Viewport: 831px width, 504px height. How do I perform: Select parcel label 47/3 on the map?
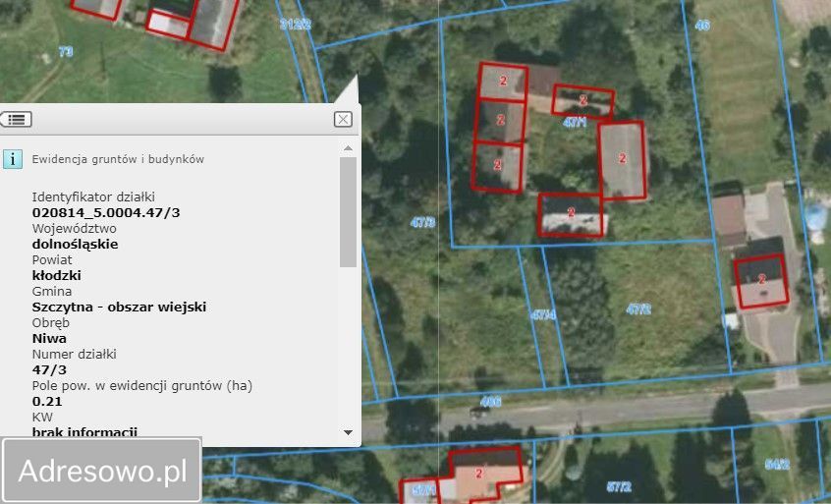(422, 223)
